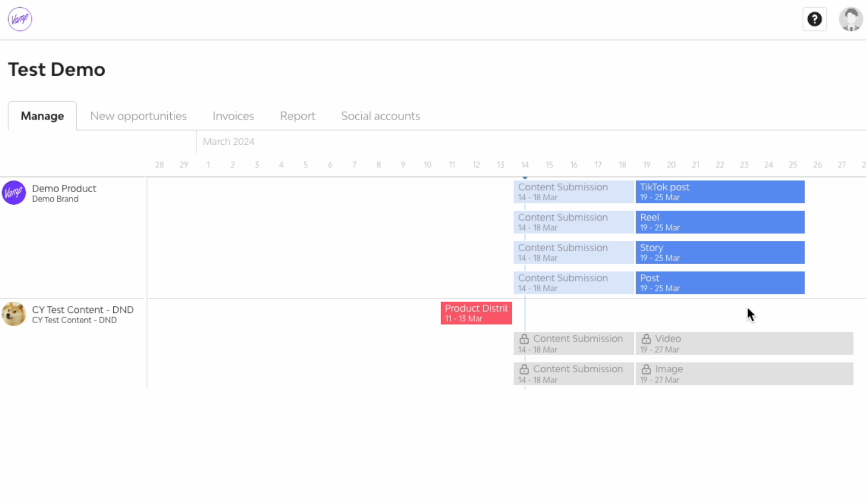Click day 25 in the date ruler
The height and width of the screenshot is (504, 866).
pyautogui.click(x=793, y=165)
